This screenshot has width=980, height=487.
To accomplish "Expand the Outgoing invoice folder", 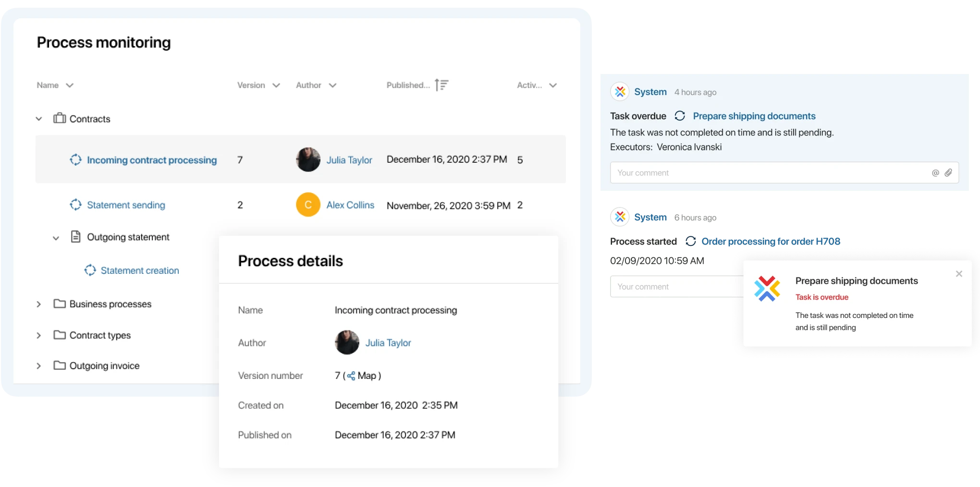I will 39,366.
